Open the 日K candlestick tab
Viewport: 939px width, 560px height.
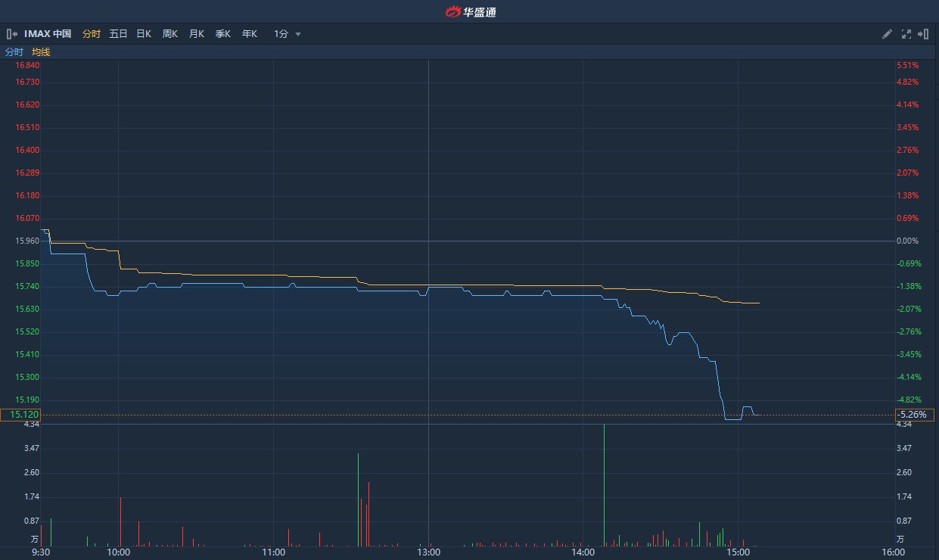tap(144, 34)
